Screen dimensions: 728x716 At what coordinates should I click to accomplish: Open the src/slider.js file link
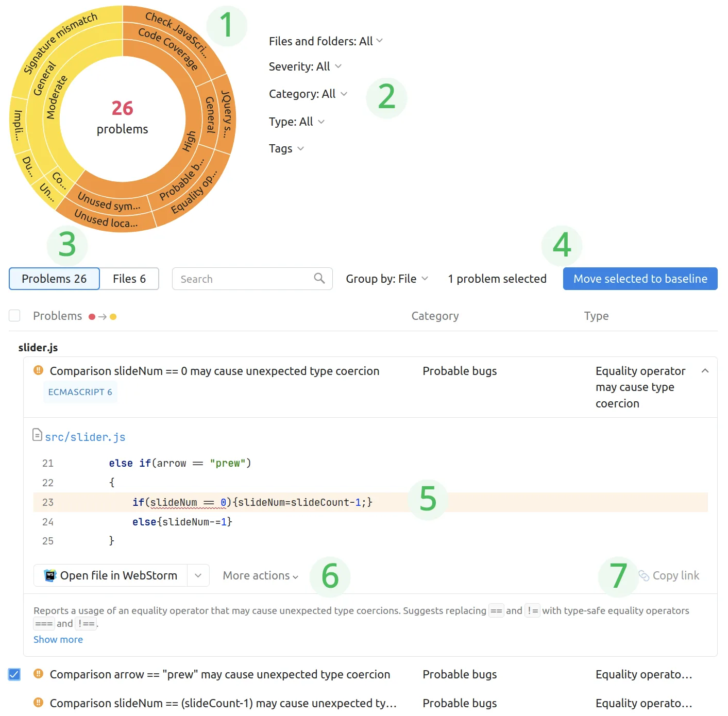tap(85, 436)
